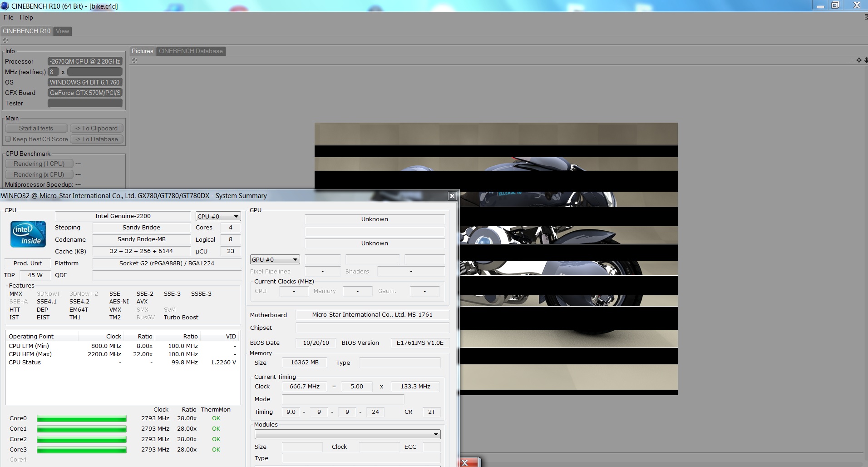Click the Operating Point column header

[x=42, y=336]
